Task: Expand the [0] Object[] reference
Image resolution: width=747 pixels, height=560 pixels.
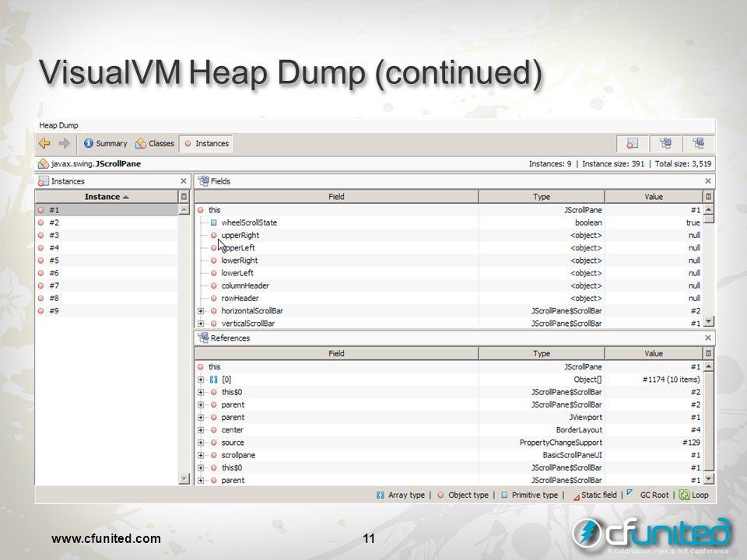Action: coord(201,380)
